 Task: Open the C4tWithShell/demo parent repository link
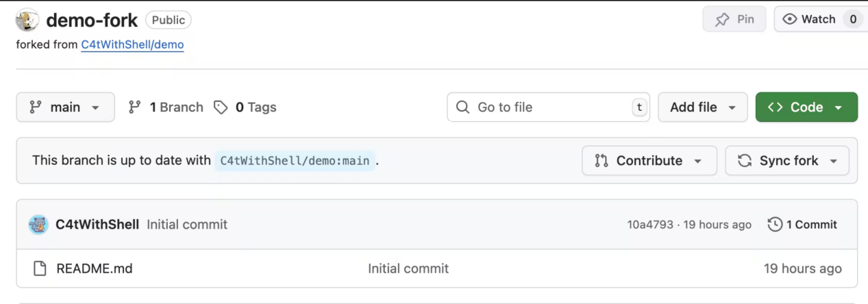pos(132,45)
